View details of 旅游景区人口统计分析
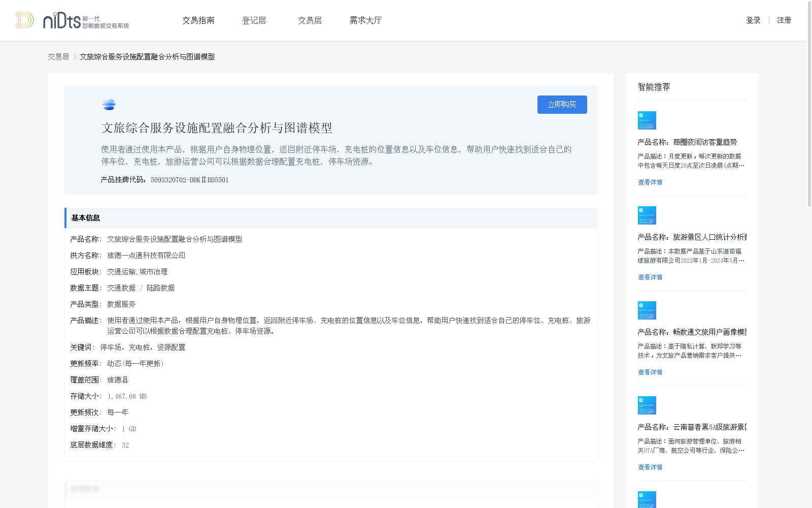 coord(650,277)
